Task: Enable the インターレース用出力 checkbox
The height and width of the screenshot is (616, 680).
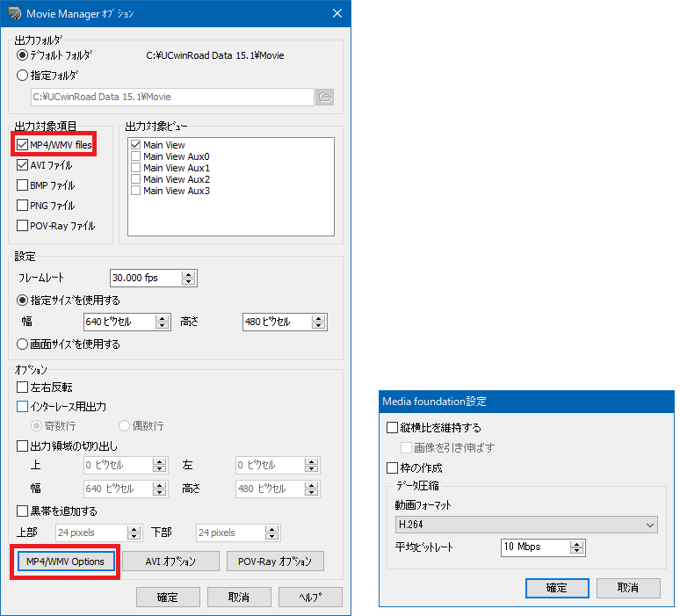Action: (22, 407)
